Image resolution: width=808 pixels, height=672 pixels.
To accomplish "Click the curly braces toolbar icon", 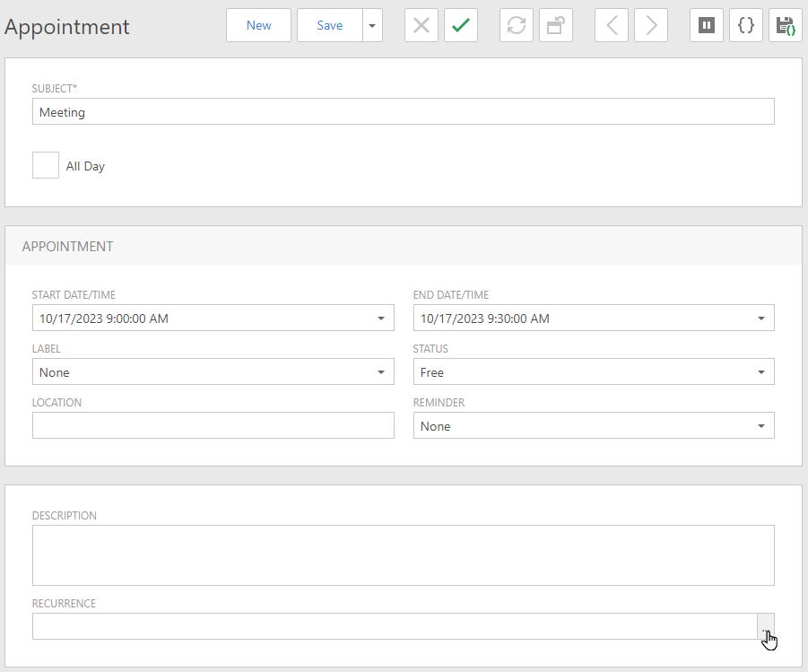I will [x=746, y=25].
